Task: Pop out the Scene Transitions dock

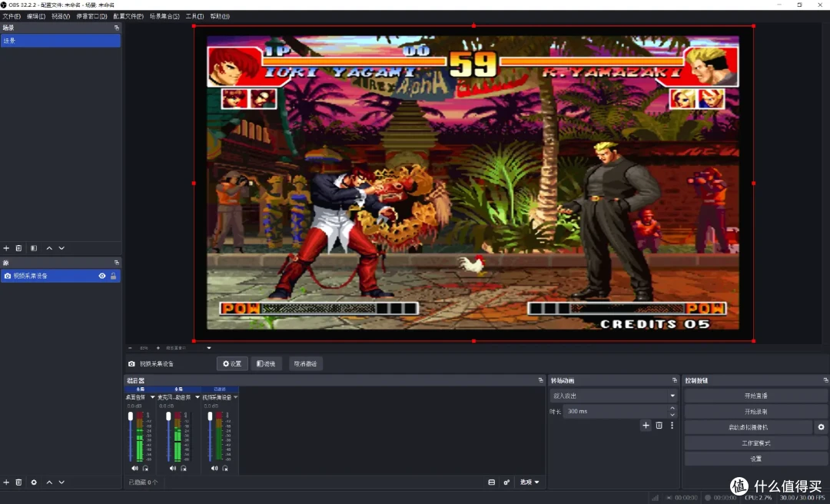Action: tap(675, 380)
